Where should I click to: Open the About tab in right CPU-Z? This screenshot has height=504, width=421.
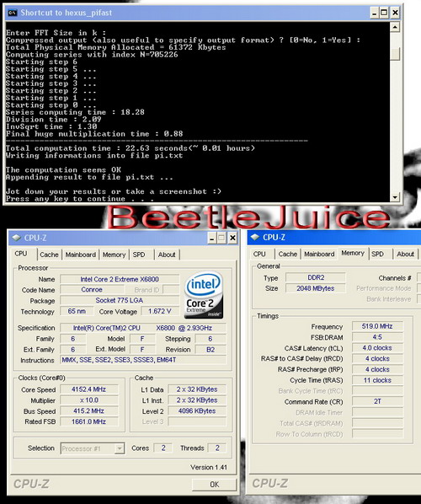coord(405,254)
